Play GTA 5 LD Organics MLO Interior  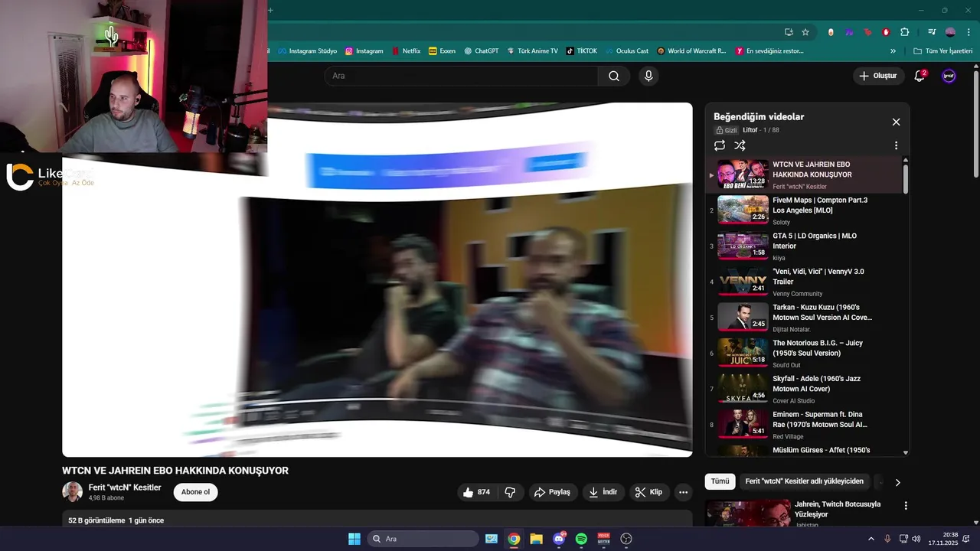(803, 246)
